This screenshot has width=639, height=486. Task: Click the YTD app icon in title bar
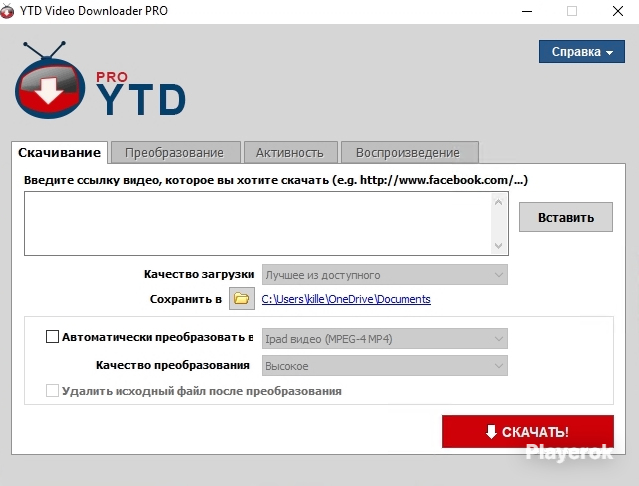[x=7, y=11]
